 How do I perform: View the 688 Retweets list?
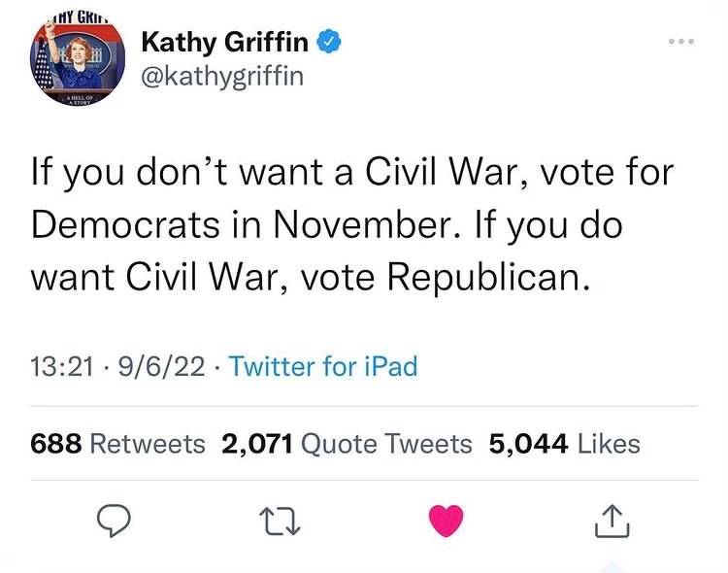pos(118,444)
